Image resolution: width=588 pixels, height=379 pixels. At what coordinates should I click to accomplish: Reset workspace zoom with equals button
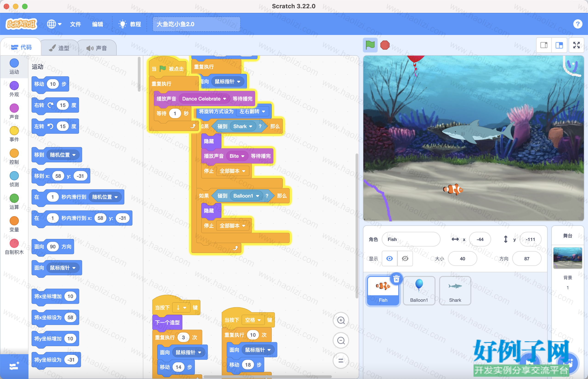(x=341, y=361)
